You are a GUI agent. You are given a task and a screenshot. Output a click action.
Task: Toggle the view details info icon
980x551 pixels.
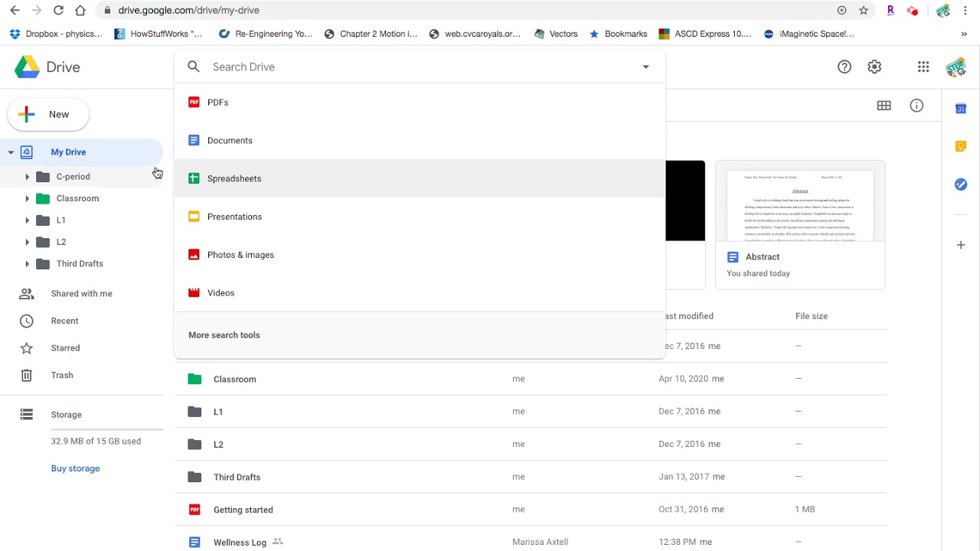(916, 106)
